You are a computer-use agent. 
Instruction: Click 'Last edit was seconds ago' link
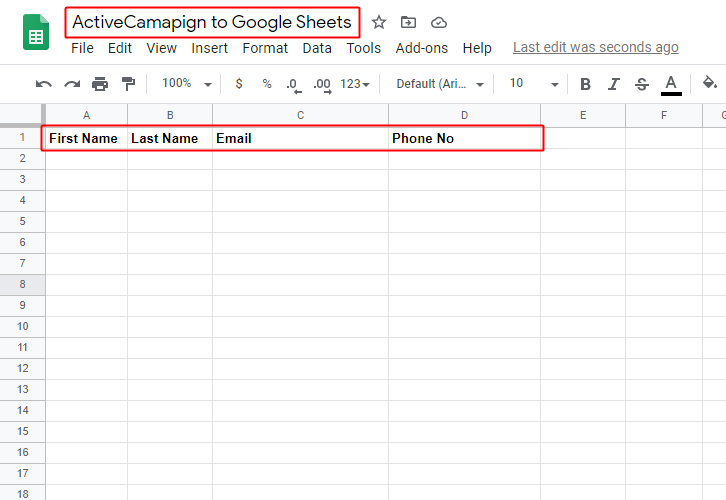pos(596,47)
